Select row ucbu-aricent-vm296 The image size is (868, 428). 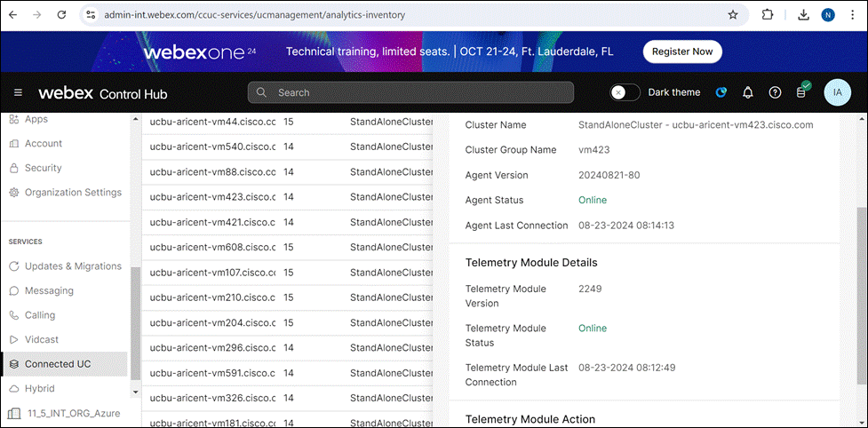pyautogui.click(x=288, y=348)
